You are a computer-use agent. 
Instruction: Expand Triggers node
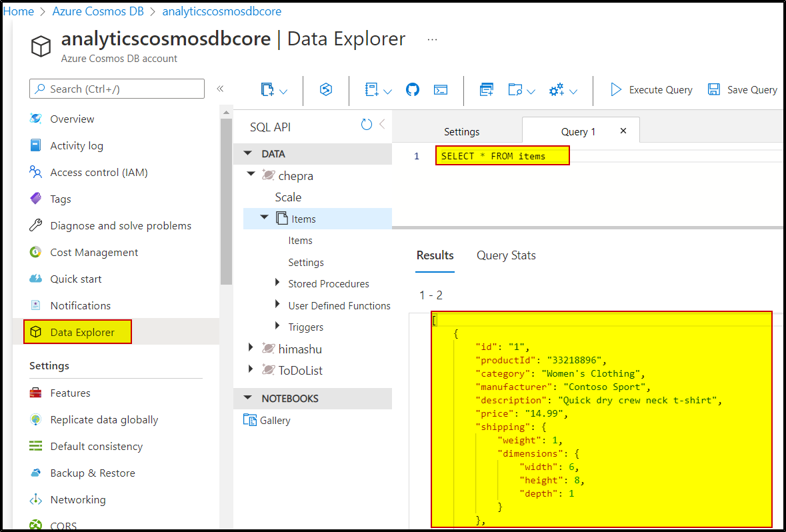(277, 326)
